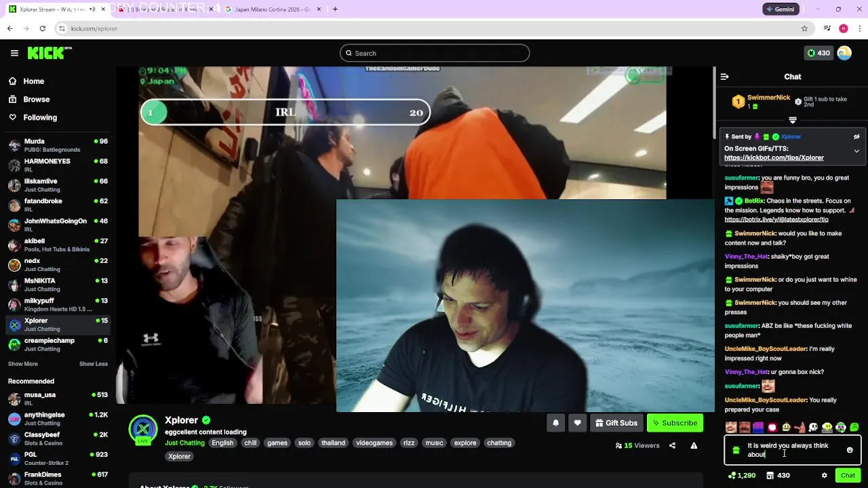Open HARMONEYES channel in sidebar
Image resolution: width=868 pixels, height=488 pixels.
(x=58, y=165)
